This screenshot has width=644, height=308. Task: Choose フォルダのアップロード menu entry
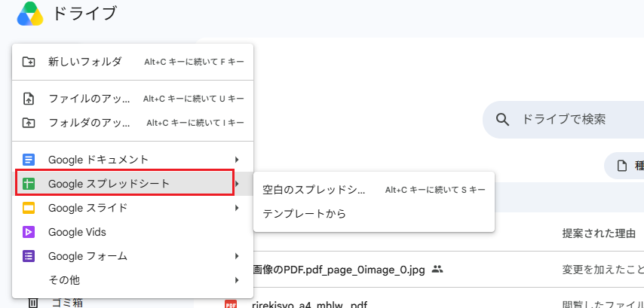tap(133, 123)
